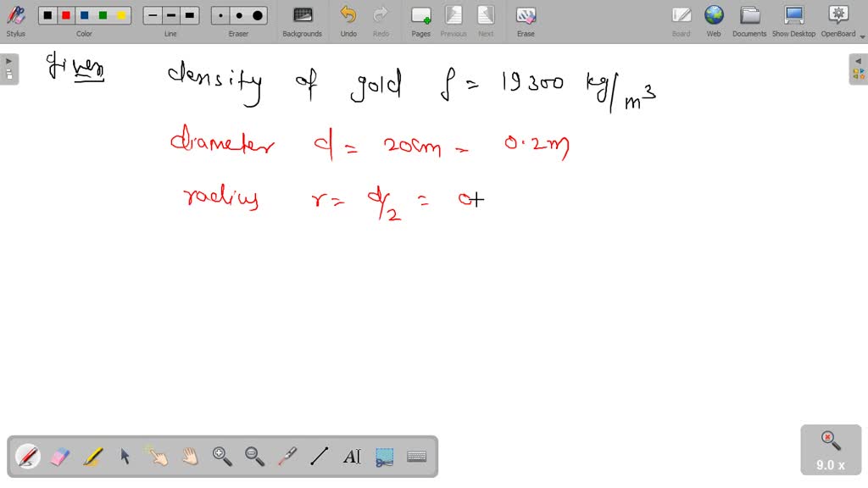
Task: Show the Virtual keyboard
Action: point(416,457)
